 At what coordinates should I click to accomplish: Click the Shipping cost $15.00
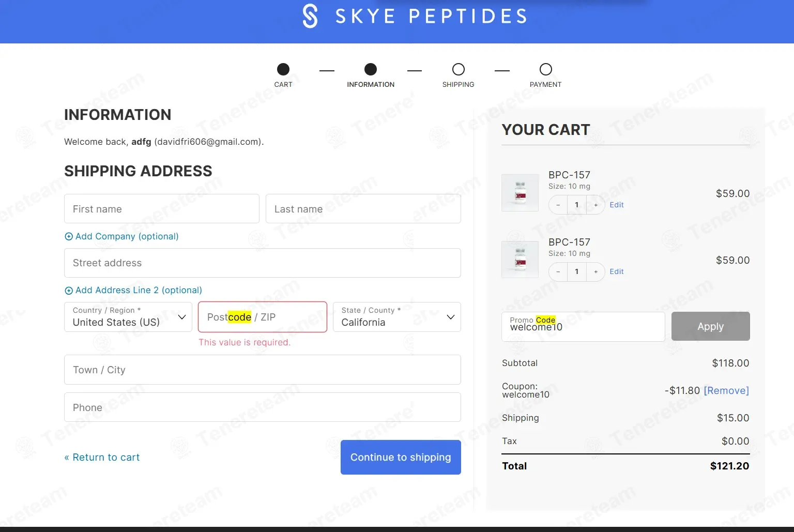tap(733, 418)
